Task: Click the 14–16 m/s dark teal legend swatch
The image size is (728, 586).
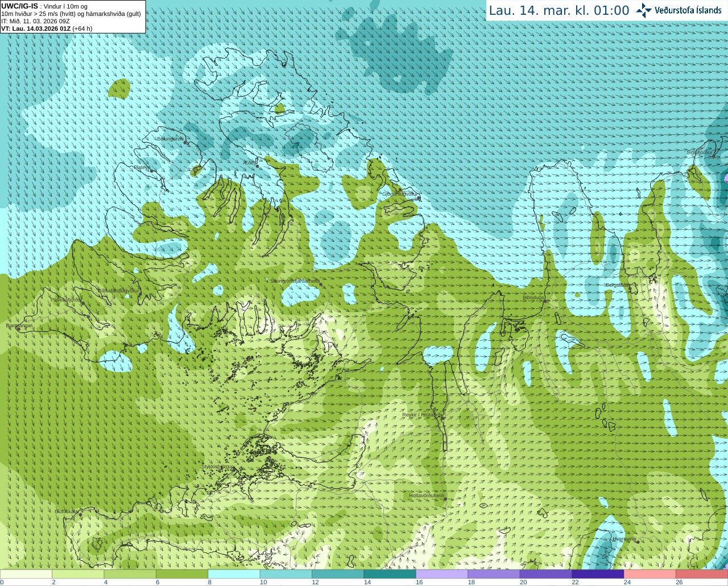Action: pyautogui.click(x=390, y=574)
